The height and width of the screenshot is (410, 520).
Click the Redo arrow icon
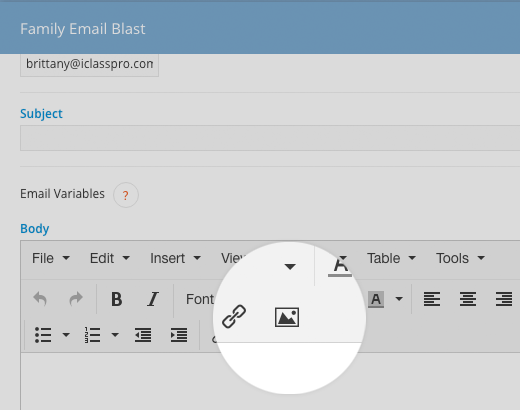(76, 299)
